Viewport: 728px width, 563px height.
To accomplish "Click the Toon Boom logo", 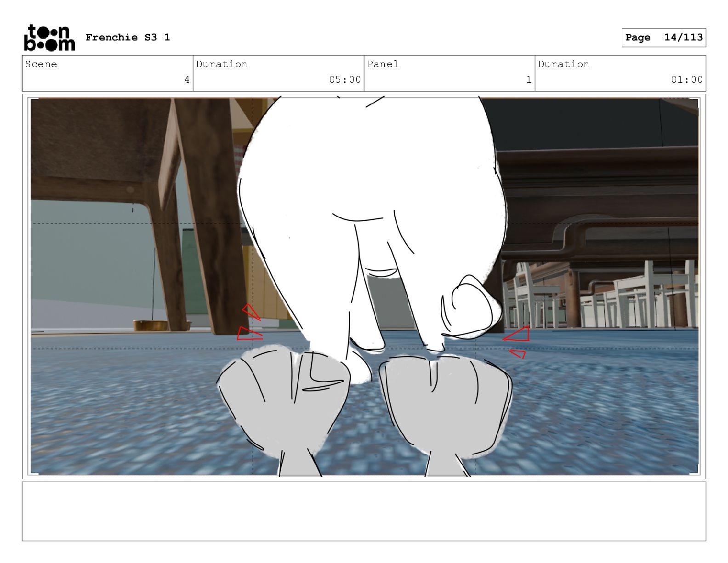I will (x=49, y=37).
